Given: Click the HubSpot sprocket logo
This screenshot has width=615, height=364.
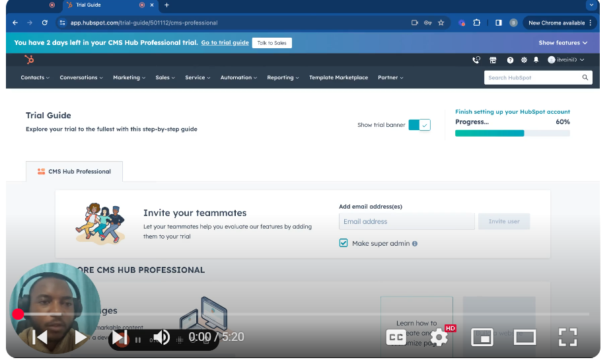Looking at the screenshot, I should 30,59.
